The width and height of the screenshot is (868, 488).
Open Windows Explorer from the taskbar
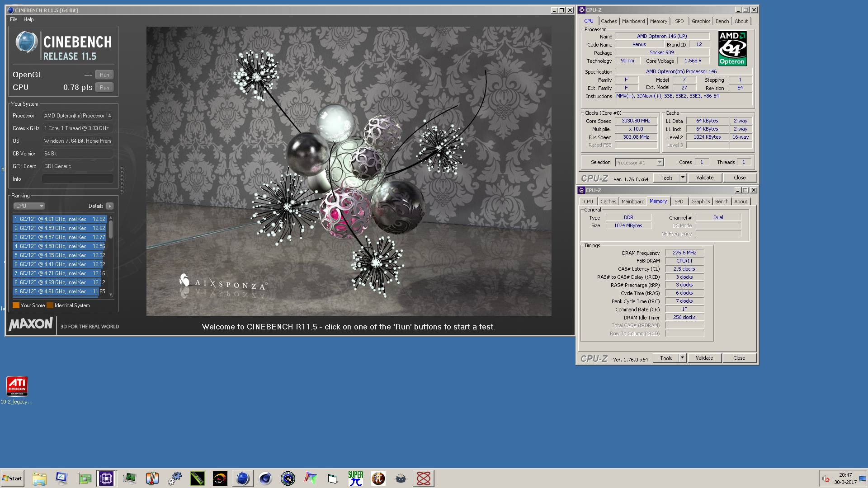(x=39, y=479)
